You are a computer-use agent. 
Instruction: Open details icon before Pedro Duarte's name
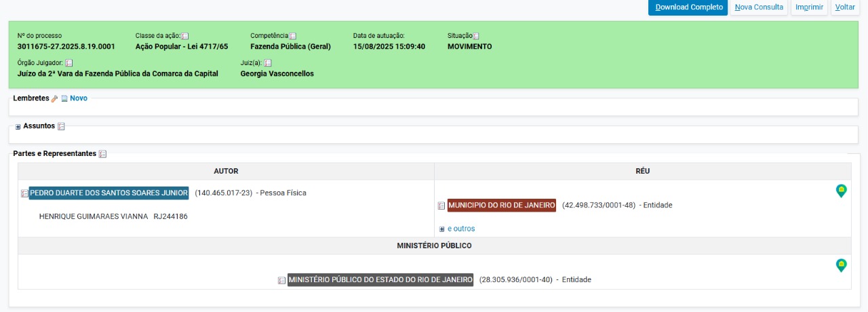coord(24,193)
